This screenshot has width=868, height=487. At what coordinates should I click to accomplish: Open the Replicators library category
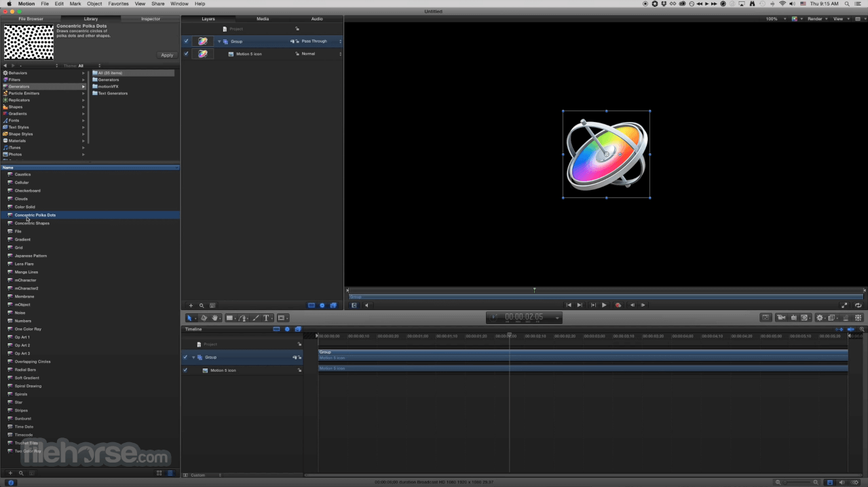tap(44, 100)
